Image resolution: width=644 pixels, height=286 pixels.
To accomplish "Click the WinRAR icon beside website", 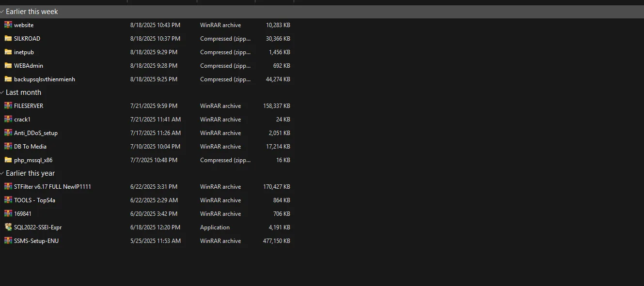I will pyautogui.click(x=8, y=25).
